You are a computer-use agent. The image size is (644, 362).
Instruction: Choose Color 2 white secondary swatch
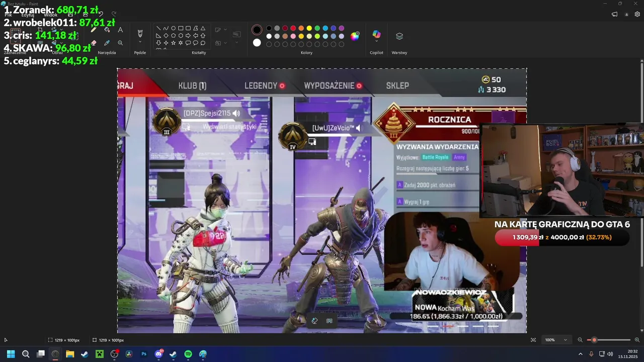(x=257, y=43)
